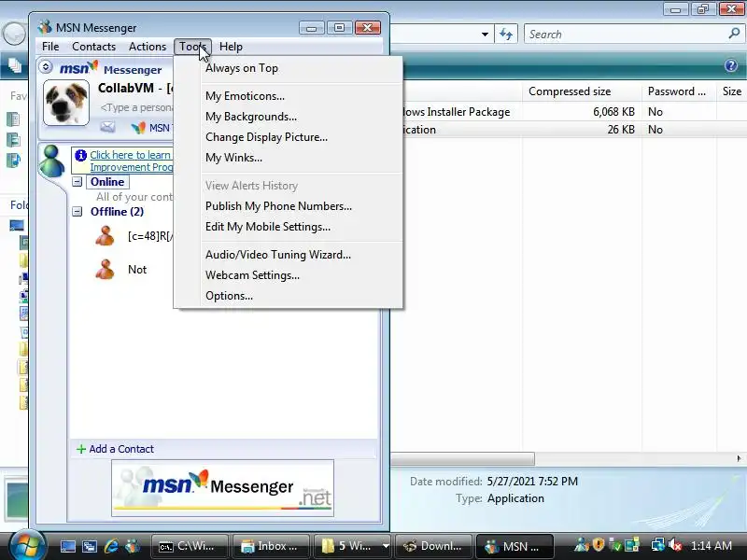This screenshot has height=560, width=747.
Task: Click the stacked pages toolbar icon in explorer
Action: pos(15,65)
